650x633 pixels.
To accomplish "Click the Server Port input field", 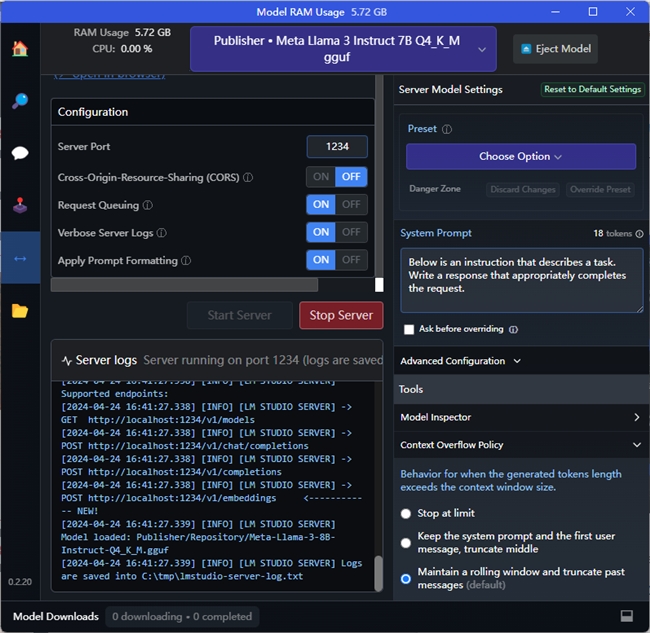I will pos(337,147).
